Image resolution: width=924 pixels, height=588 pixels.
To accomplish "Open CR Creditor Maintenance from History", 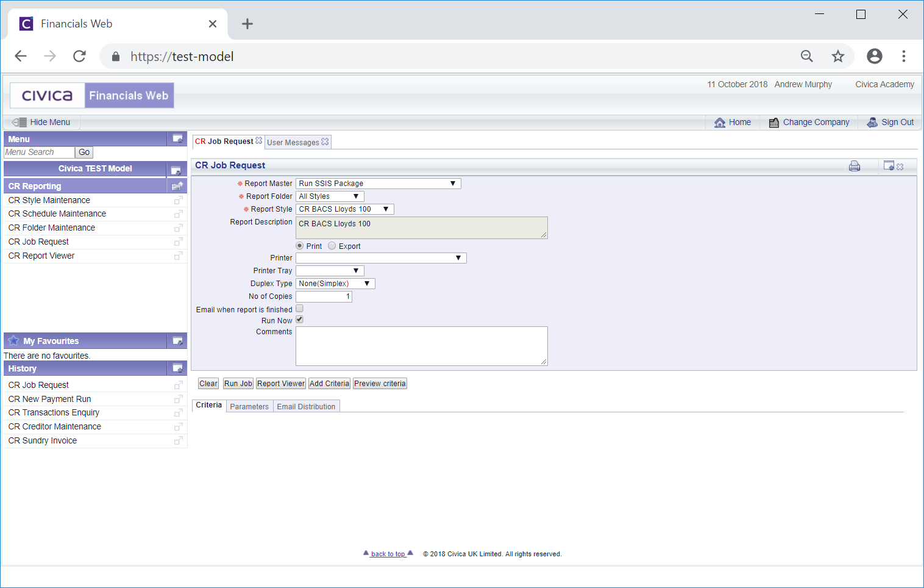I will tap(55, 426).
